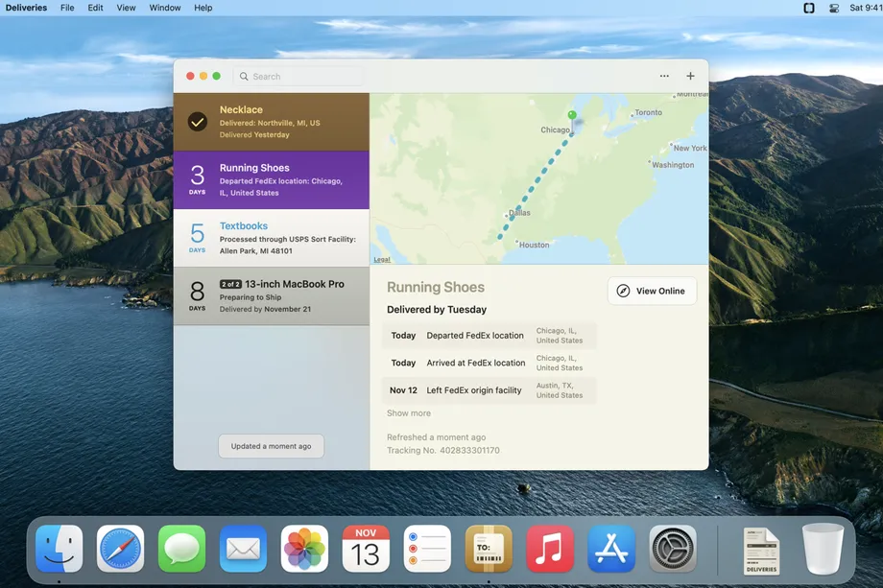The image size is (883, 588).
Task: Open Deliveries app in the Dock
Action: (489, 549)
